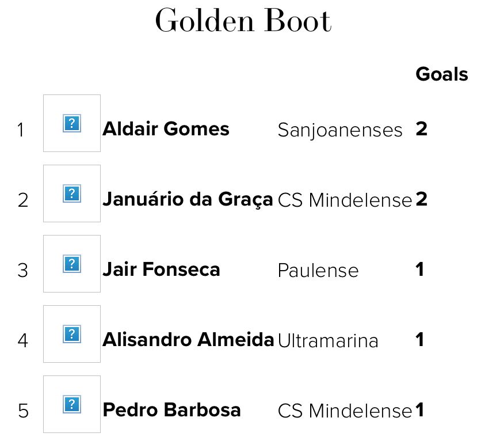The width and height of the screenshot is (496, 448).
Task: Open Paulense team page
Action: point(318,271)
